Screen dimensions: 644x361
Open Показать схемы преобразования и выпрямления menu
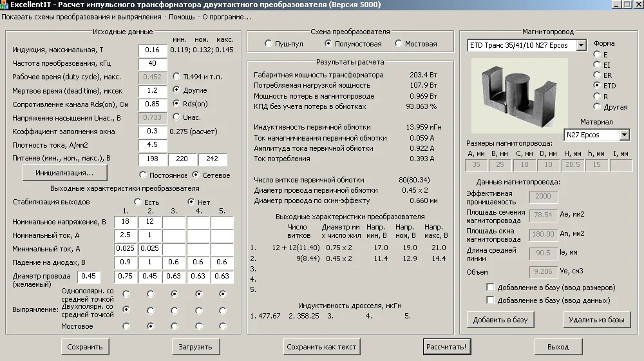coord(81,17)
